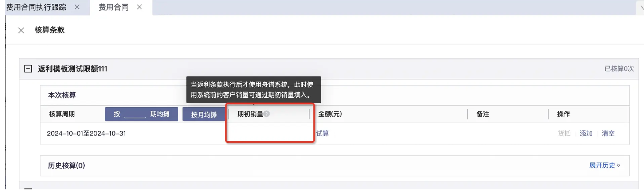Click the 试算 link
The height and width of the screenshot is (190, 644).
[322, 134]
